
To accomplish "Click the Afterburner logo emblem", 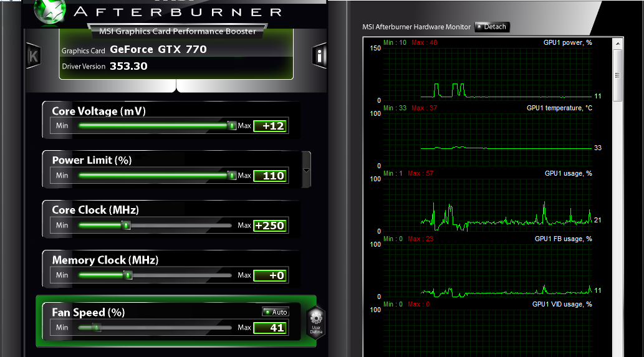I will [x=50, y=11].
